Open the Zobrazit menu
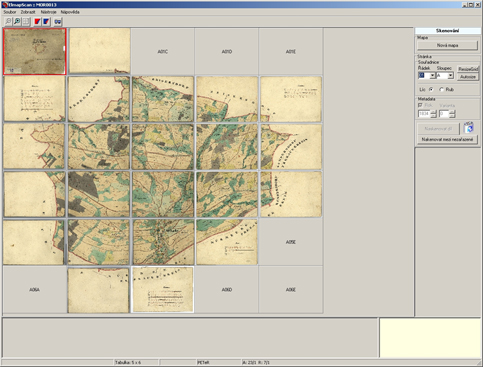 pos(28,12)
